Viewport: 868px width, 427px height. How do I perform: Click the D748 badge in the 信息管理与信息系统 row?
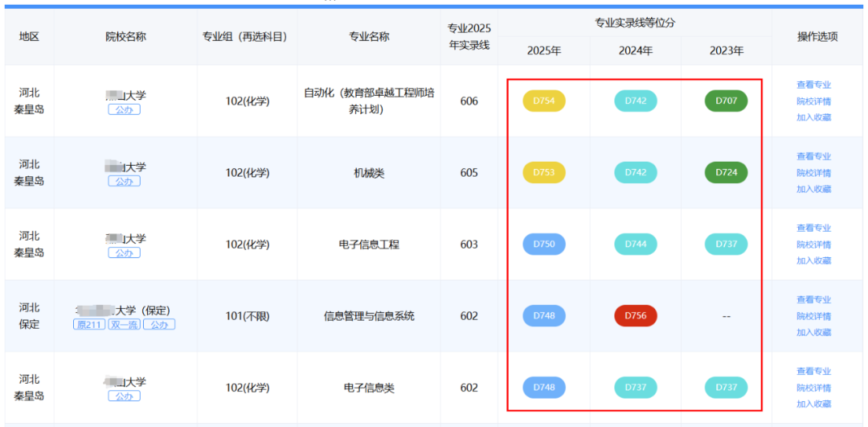click(x=544, y=316)
